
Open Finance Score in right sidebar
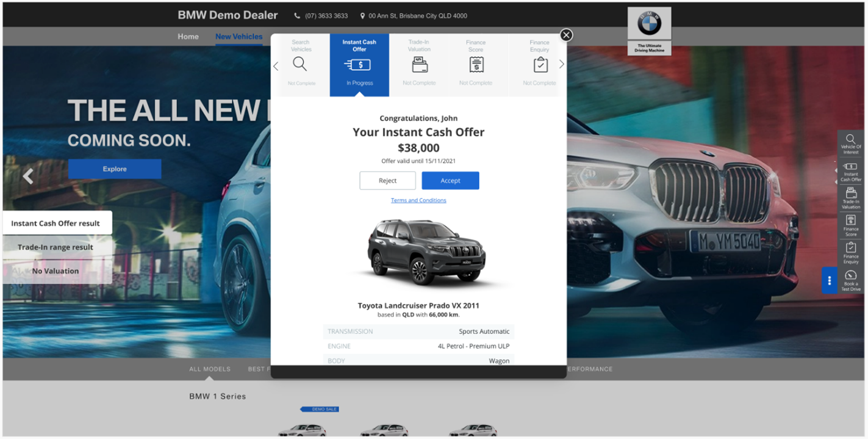click(850, 226)
